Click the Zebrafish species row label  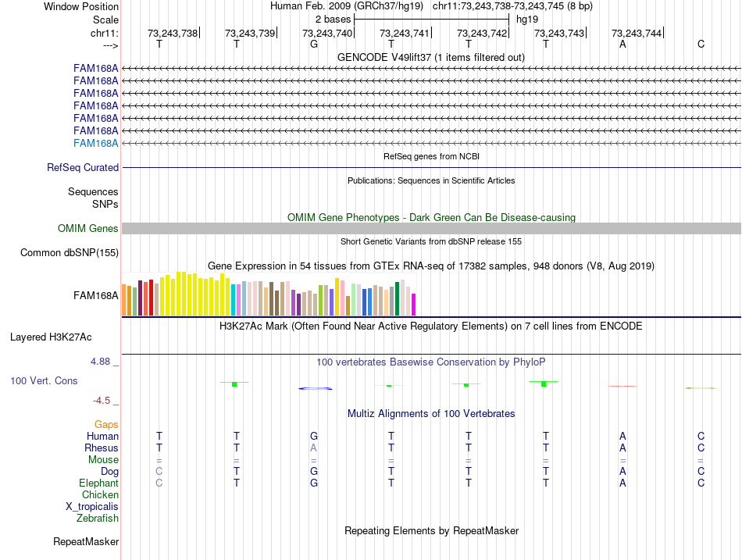coord(98,518)
